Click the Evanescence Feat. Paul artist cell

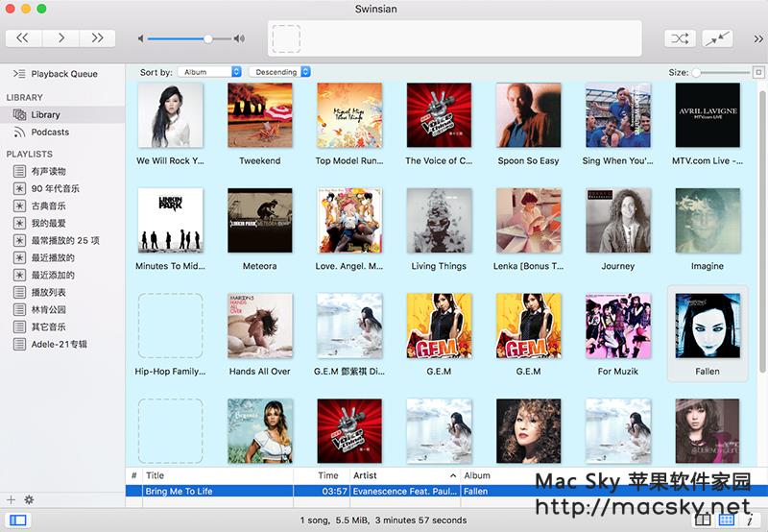pyautogui.click(x=405, y=492)
